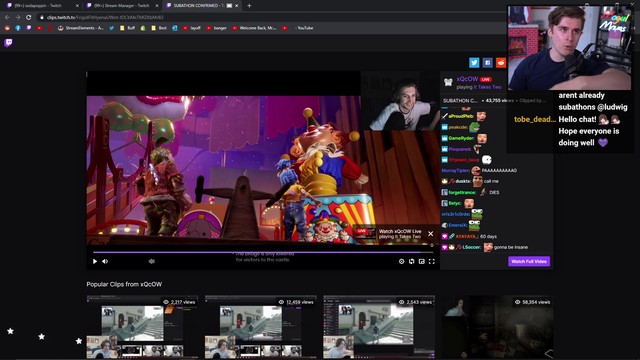Viewport: 640px width, 360px height.
Task: Close the Watch xQcOW Live popup
Action: (430, 233)
